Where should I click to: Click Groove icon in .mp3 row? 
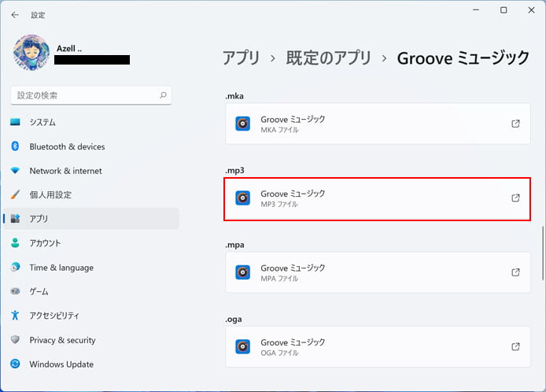pyautogui.click(x=242, y=198)
